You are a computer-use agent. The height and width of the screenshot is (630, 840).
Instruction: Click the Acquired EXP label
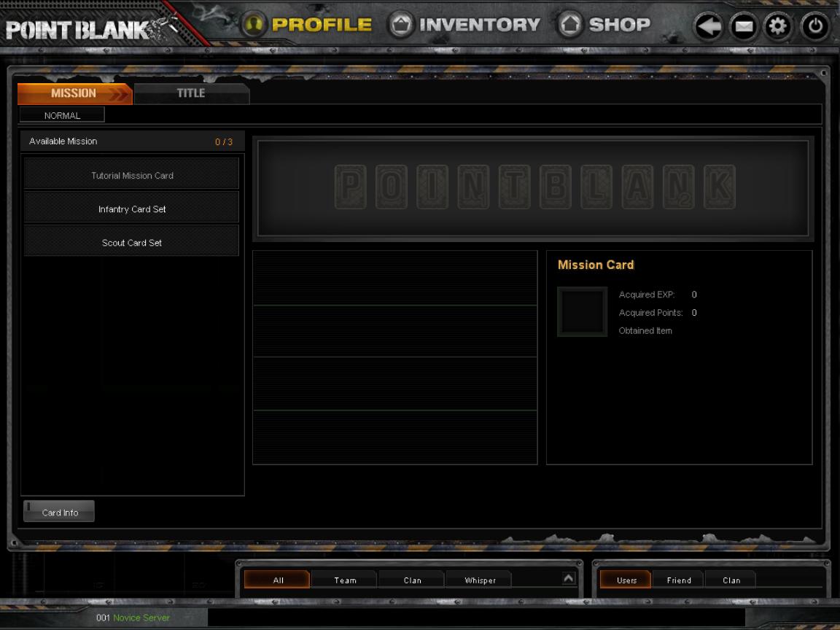[647, 295]
